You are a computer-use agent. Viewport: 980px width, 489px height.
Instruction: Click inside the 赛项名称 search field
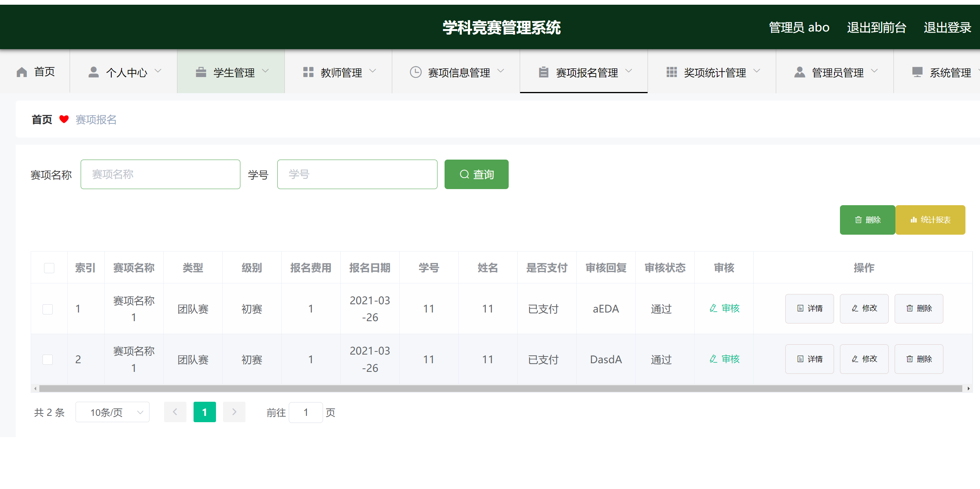tap(161, 174)
